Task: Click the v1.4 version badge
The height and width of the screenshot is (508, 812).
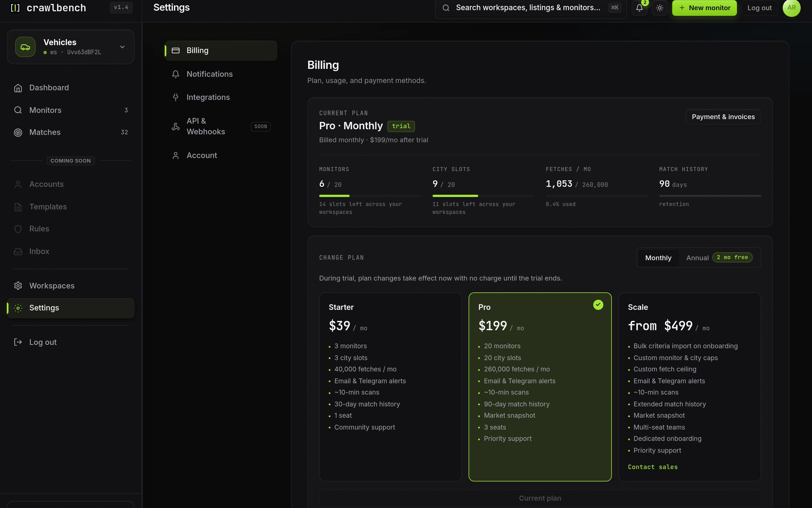Action: 121,7
